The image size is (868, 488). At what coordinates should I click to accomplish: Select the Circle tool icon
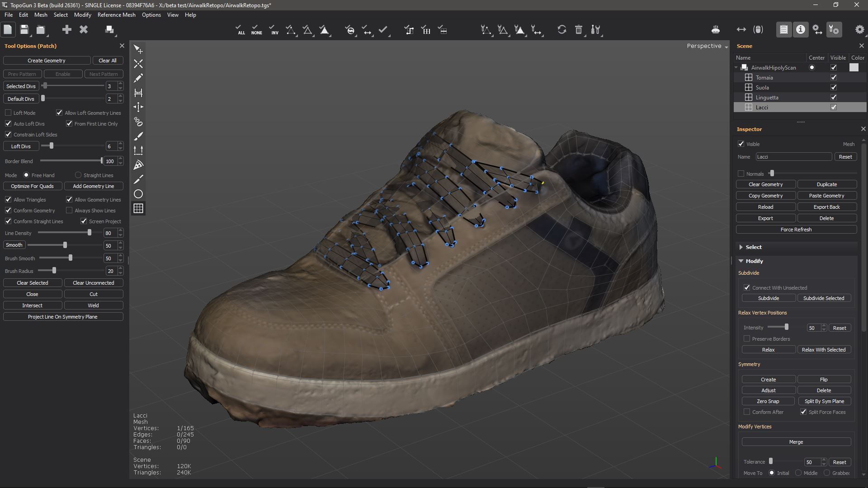(x=138, y=194)
